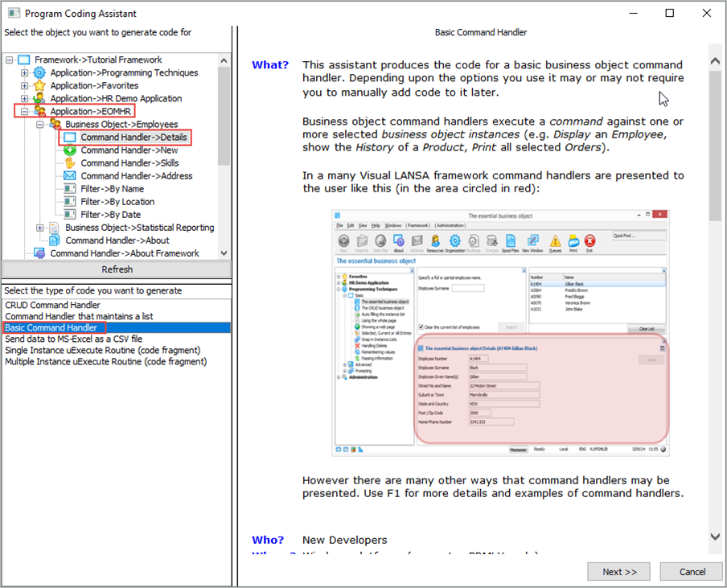Click the Program Coding Assistant title icon

tap(14, 13)
